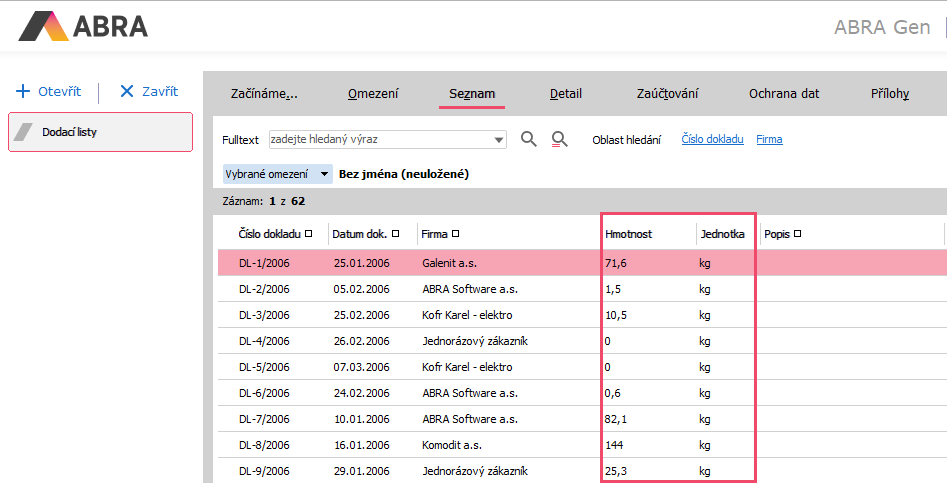
Task: Select row DL-3/2006
Action: 582,315
